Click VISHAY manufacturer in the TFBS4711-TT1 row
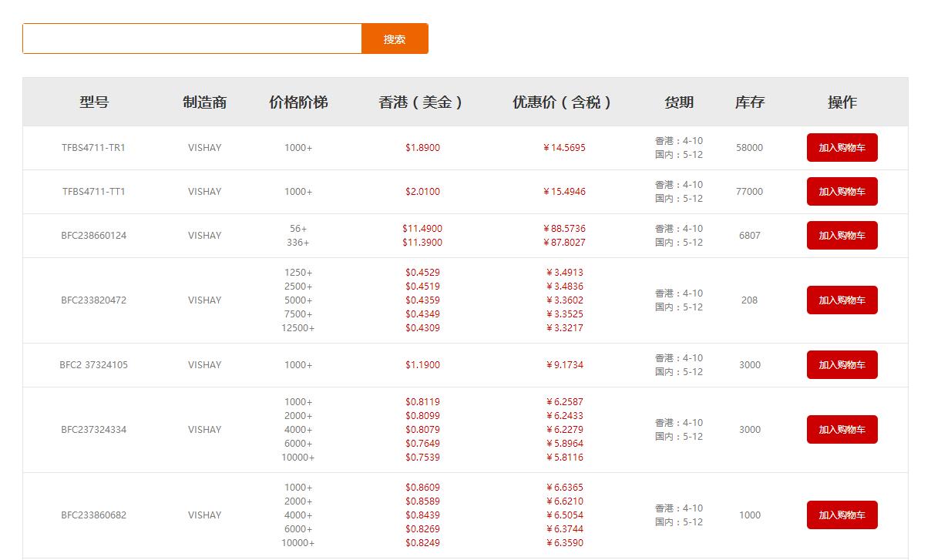 click(x=204, y=191)
